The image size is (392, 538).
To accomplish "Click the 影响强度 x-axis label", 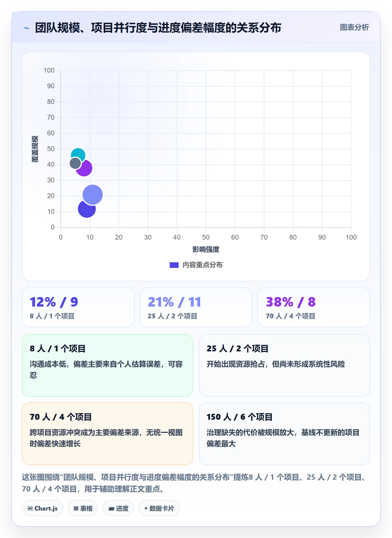I will click(206, 249).
